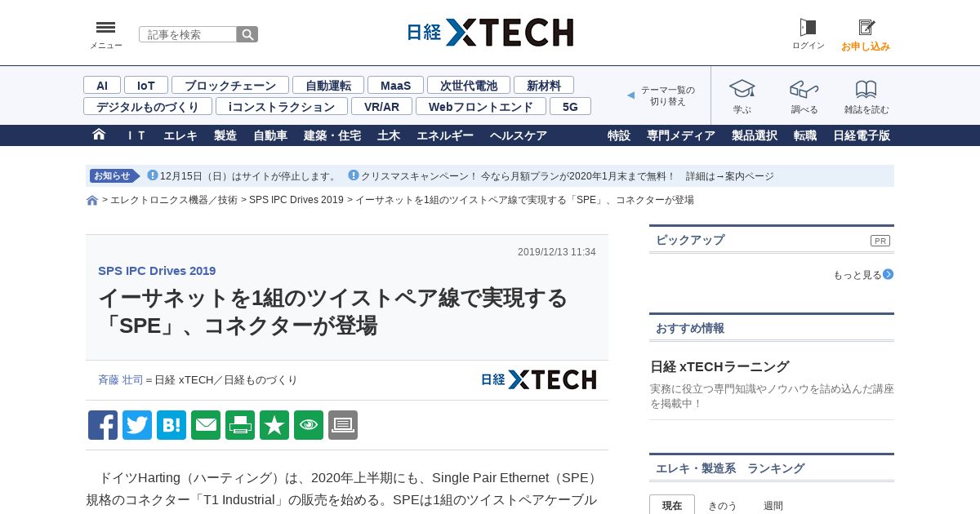Screen dimensions: 980x514
Task: Open the 特設 navigation item
Action: [619, 135]
